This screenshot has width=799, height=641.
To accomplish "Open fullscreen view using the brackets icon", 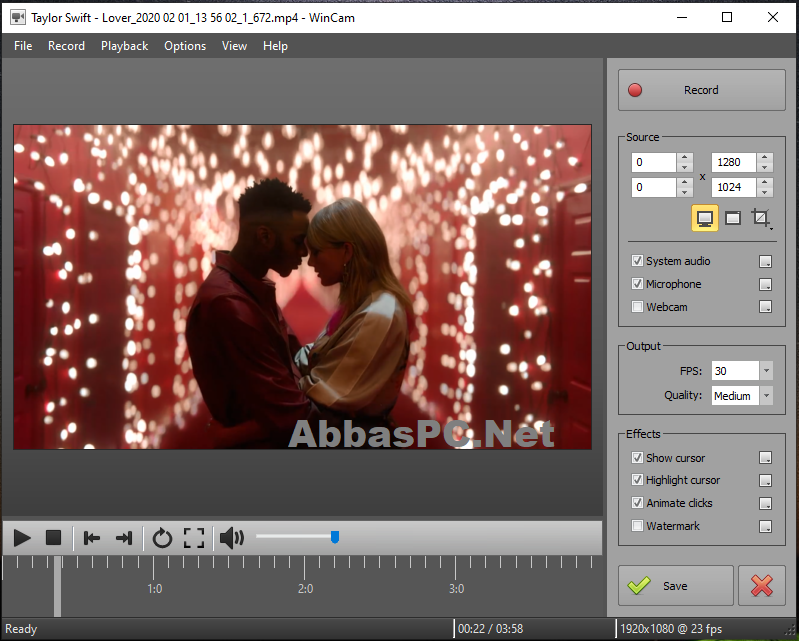I will (x=194, y=538).
